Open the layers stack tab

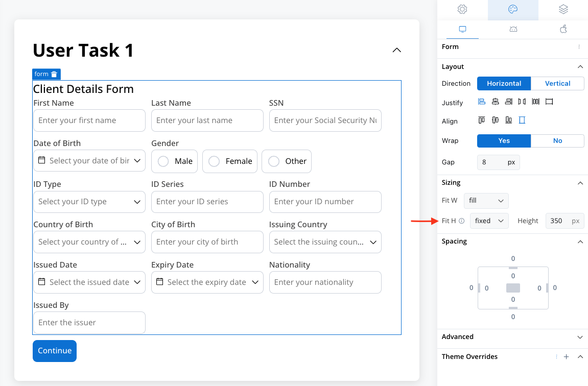tap(563, 9)
